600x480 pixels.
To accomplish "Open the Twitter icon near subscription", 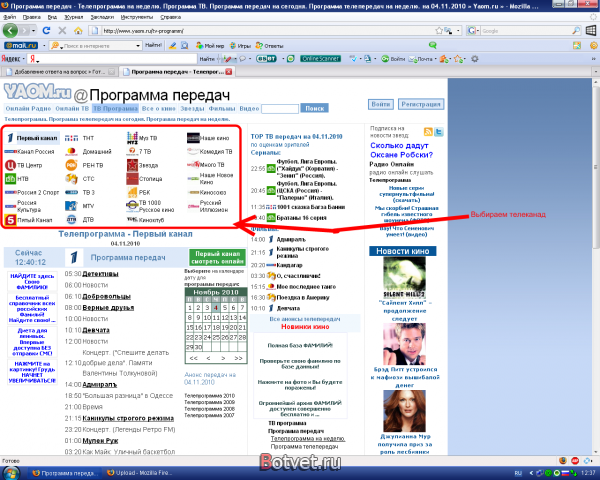I will (439, 132).
